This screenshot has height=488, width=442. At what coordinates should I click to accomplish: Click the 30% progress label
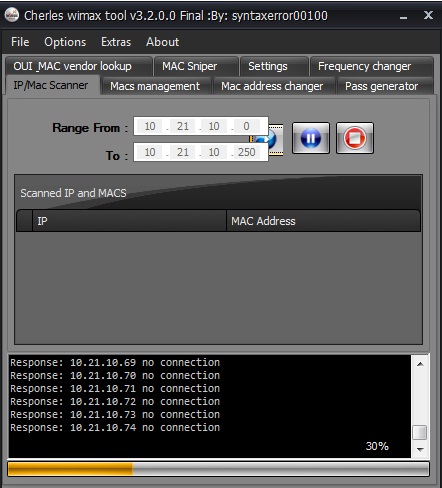(x=377, y=446)
